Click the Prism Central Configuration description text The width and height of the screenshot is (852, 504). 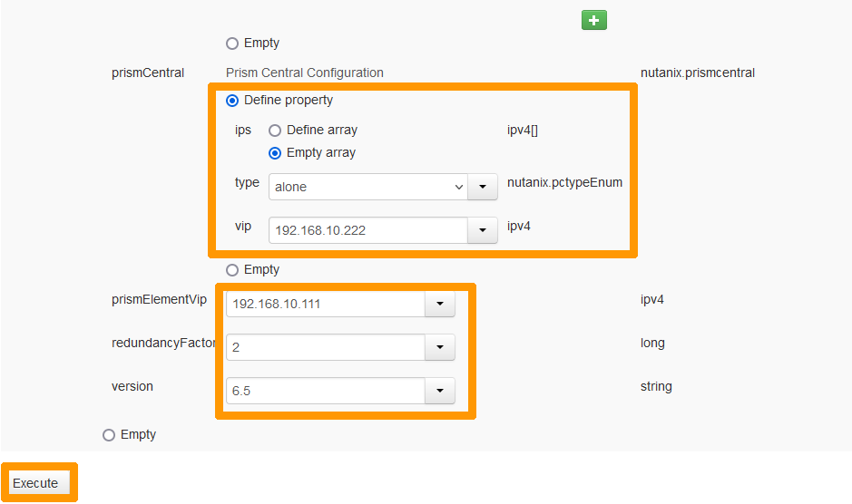304,73
